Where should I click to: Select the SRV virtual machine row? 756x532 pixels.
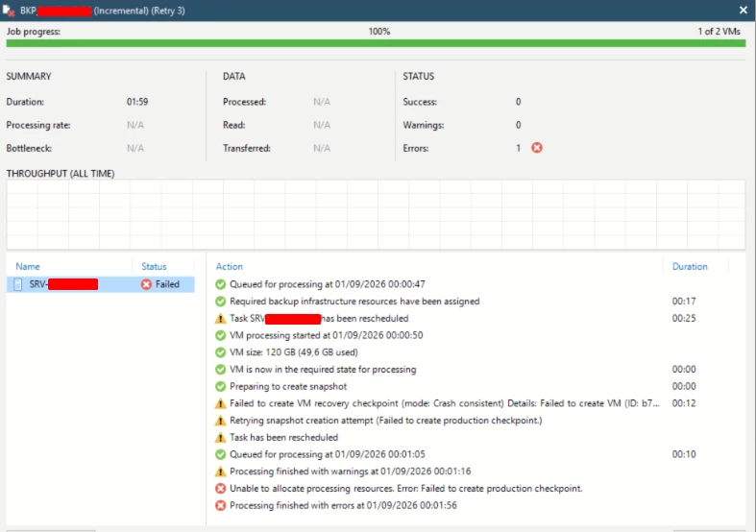[x=100, y=284]
